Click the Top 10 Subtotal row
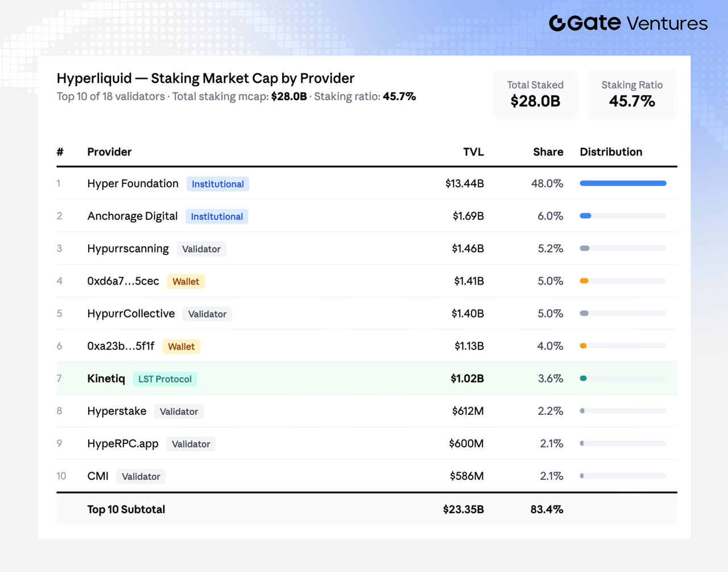This screenshot has width=728, height=572. [367, 509]
